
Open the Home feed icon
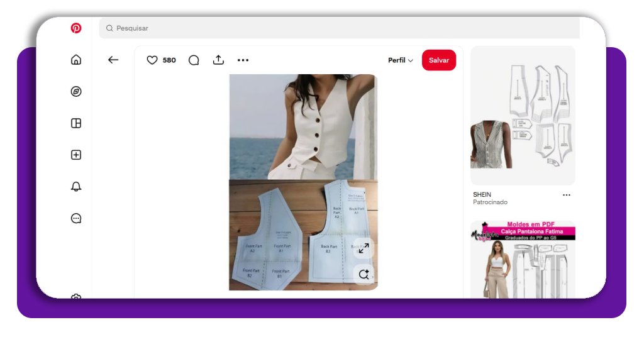(x=76, y=60)
